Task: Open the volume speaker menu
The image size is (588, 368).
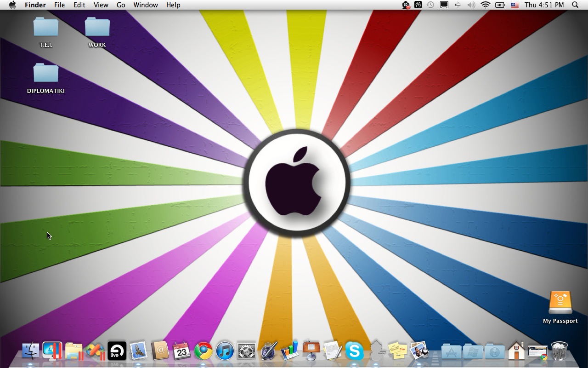Action: (x=471, y=5)
